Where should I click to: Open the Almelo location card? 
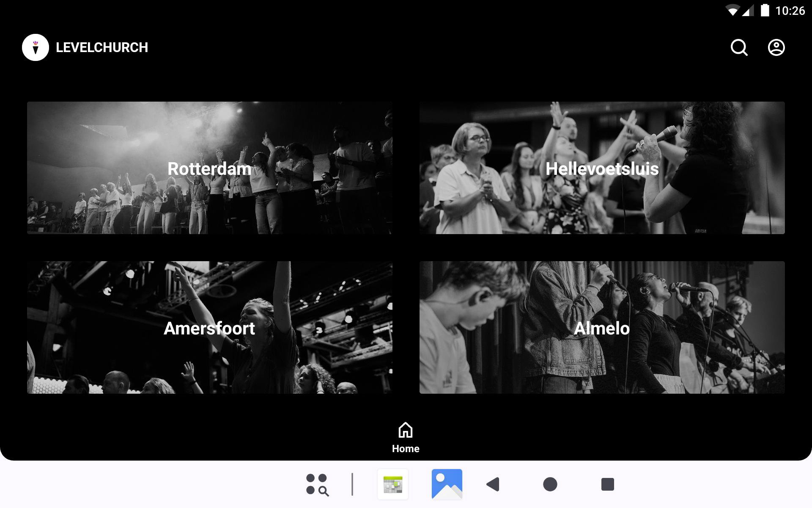602,327
